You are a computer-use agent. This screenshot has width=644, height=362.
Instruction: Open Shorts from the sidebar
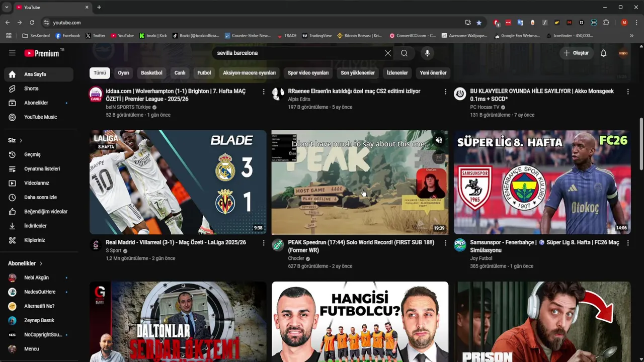point(39,88)
